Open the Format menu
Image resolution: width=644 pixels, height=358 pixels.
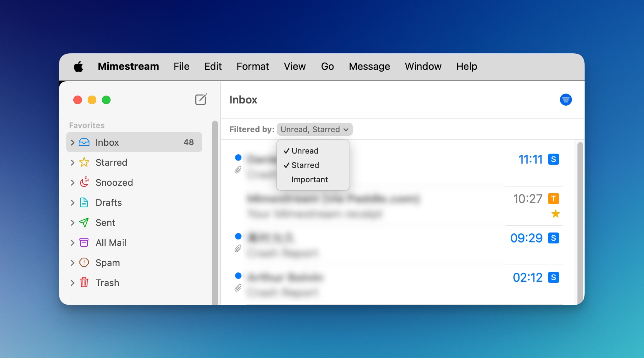[253, 66]
